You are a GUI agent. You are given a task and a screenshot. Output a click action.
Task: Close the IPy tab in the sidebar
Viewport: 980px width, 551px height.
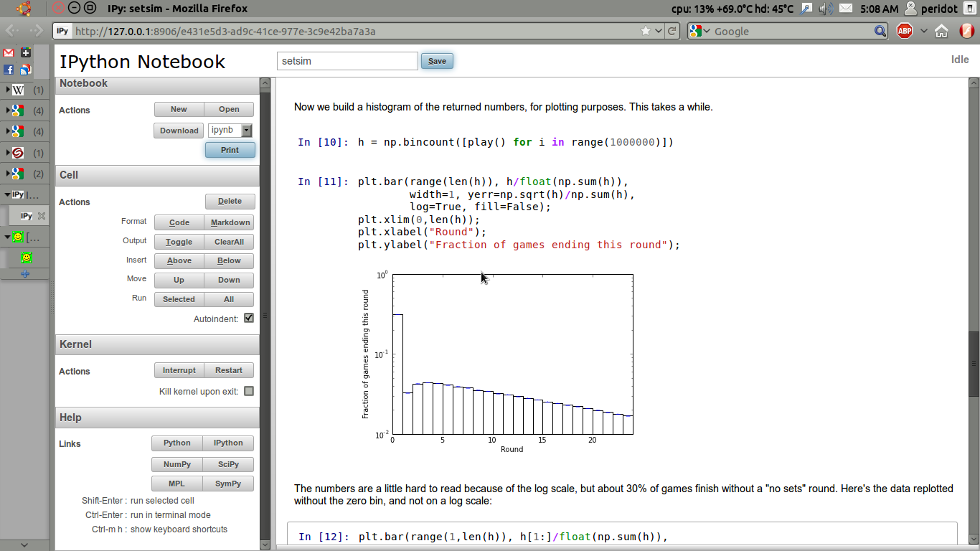[x=42, y=216]
